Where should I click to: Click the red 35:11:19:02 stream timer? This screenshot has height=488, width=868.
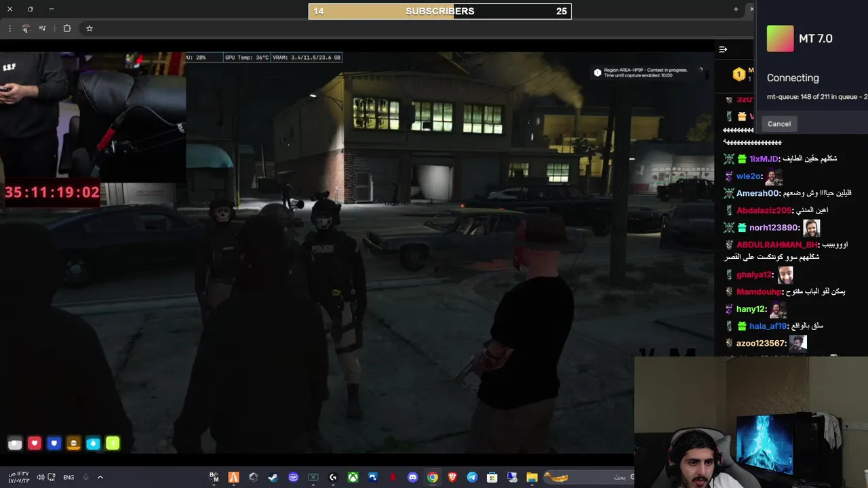pos(52,192)
